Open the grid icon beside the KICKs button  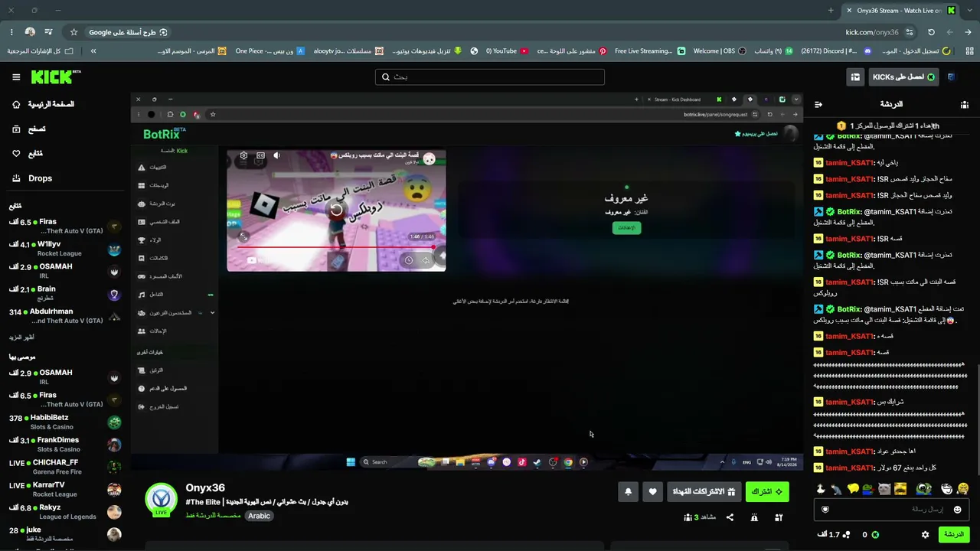(855, 77)
